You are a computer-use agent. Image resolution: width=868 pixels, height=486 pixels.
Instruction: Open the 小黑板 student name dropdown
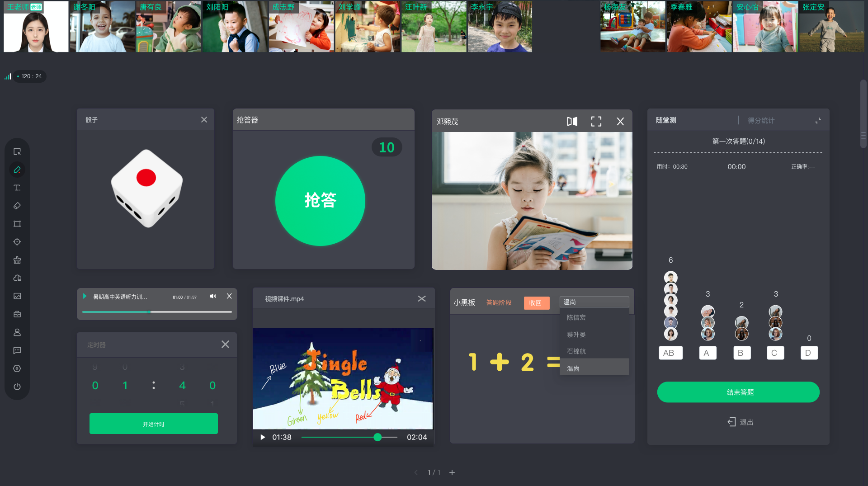pyautogui.click(x=594, y=302)
